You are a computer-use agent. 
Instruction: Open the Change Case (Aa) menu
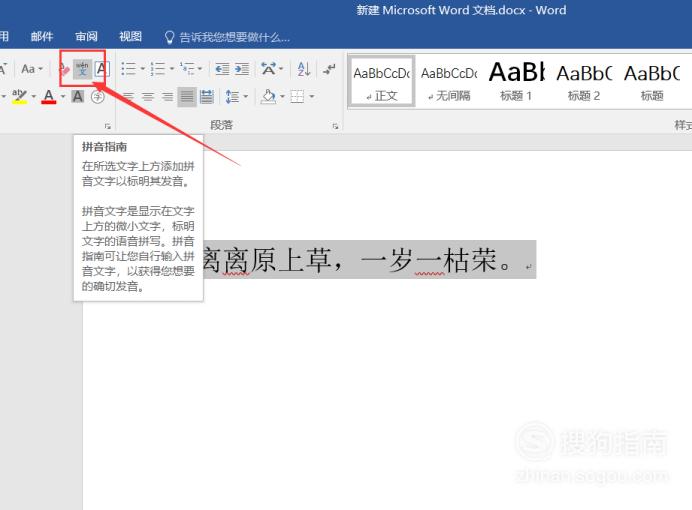point(32,69)
